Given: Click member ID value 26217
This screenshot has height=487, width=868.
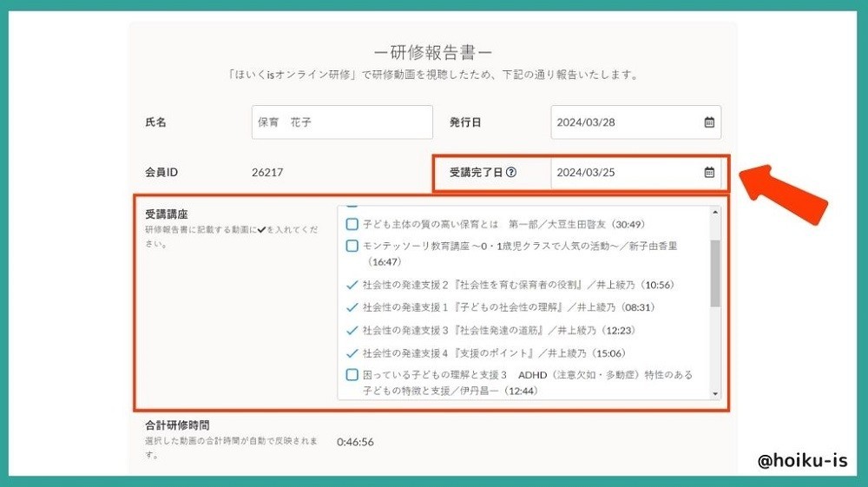Looking at the screenshot, I should [x=267, y=172].
